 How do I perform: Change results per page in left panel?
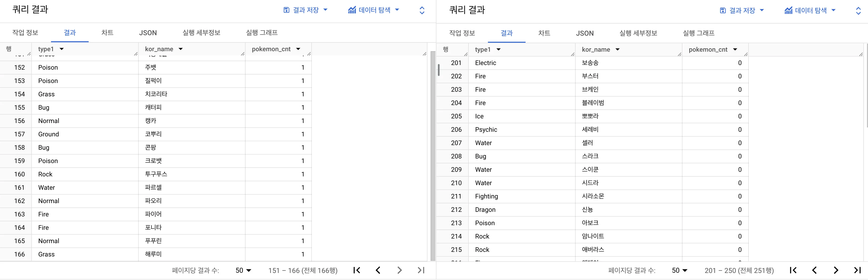coord(243,270)
